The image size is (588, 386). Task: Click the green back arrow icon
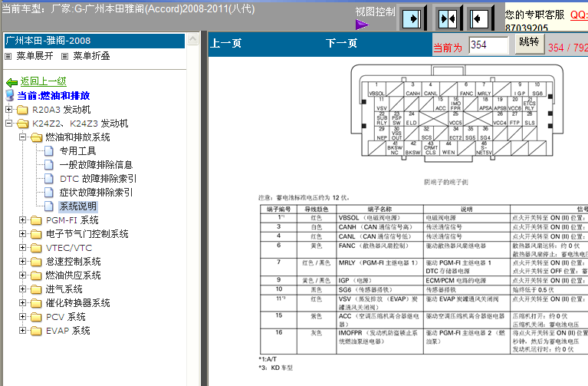point(12,82)
